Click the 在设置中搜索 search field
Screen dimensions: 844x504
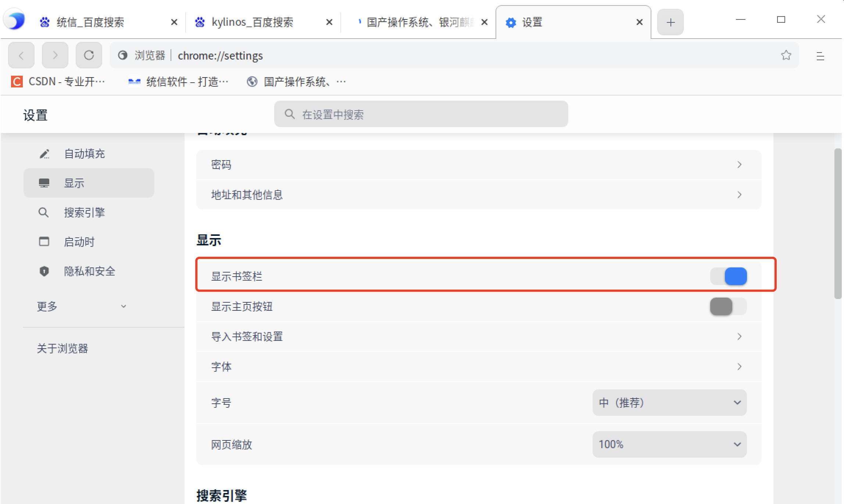pyautogui.click(x=421, y=114)
